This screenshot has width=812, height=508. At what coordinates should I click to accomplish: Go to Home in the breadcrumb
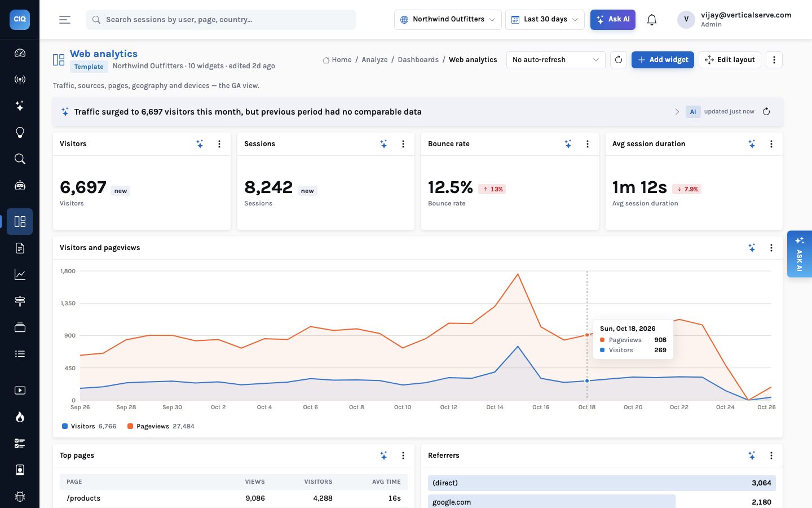337,60
